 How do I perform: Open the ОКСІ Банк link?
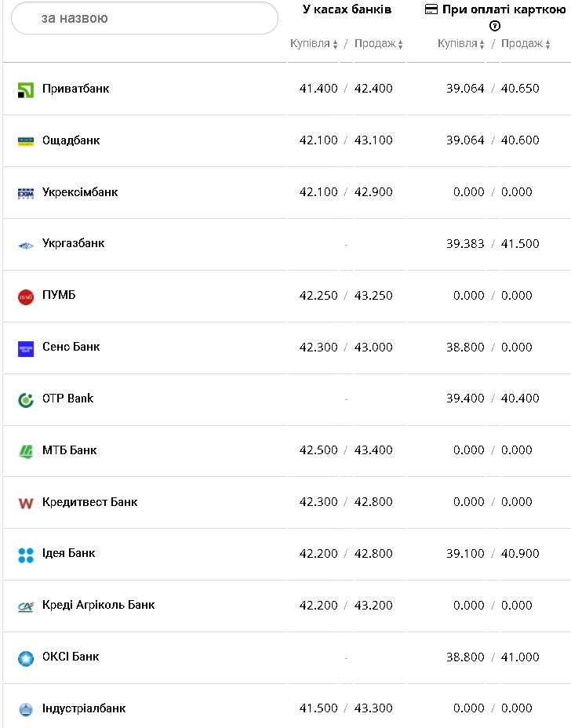coord(71,657)
